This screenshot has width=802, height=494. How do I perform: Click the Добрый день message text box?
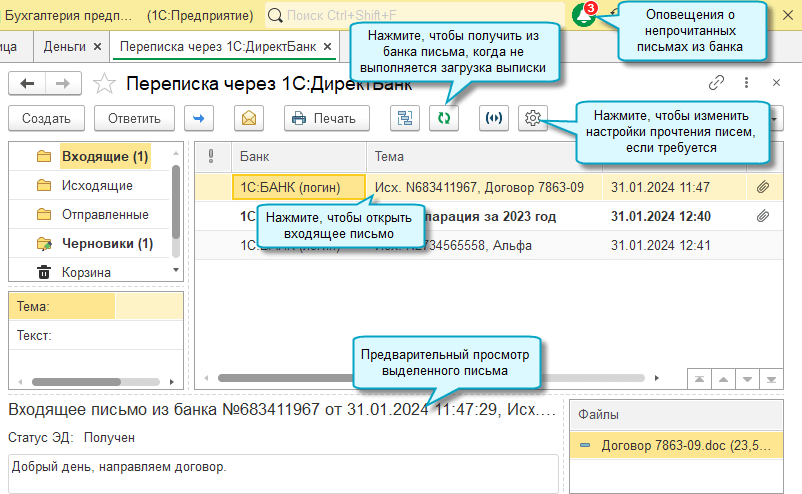(x=283, y=474)
